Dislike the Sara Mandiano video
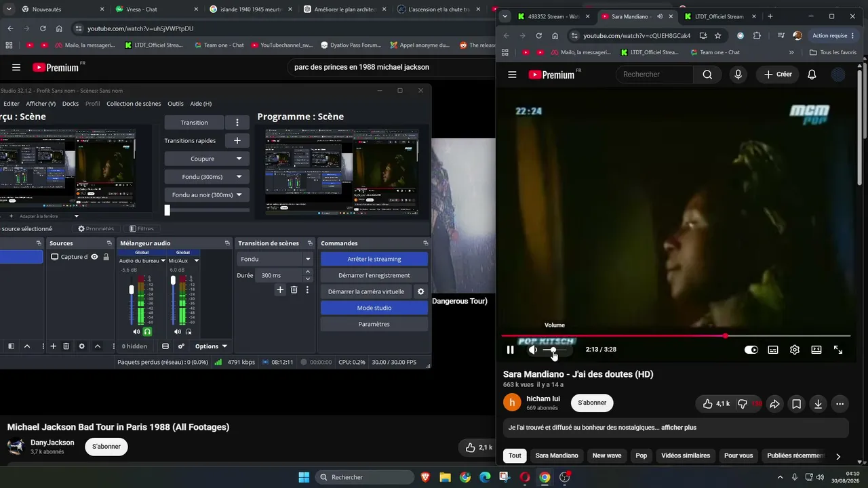868x488 pixels. (x=750, y=404)
